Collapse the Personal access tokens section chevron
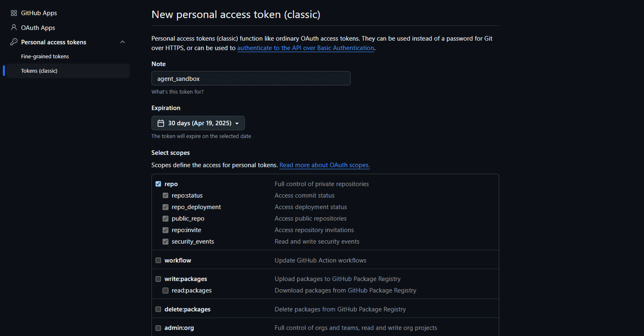 pos(122,42)
